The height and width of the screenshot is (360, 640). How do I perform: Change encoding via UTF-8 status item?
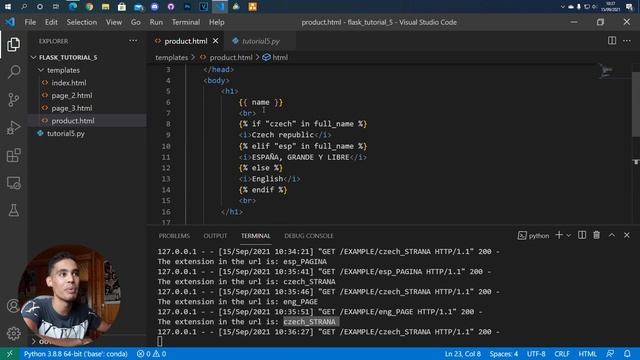536,353
